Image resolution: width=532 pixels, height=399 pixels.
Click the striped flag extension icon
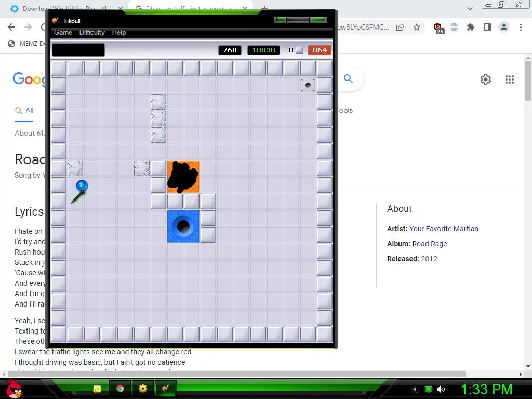[x=454, y=27]
